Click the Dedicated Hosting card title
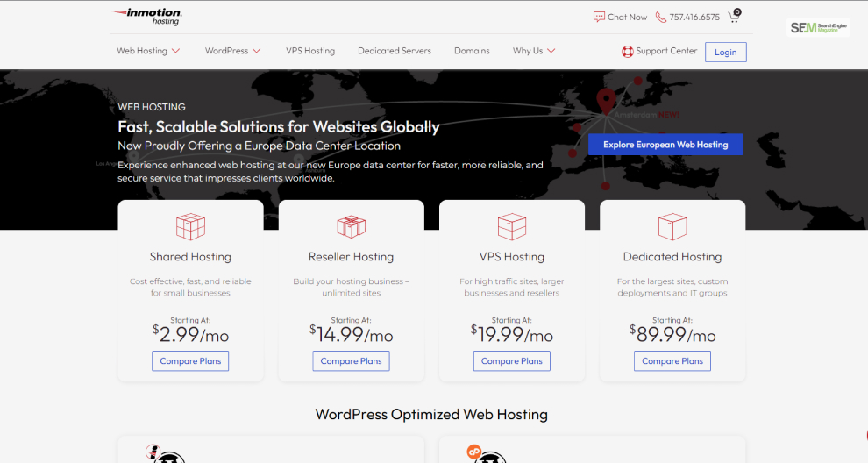 click(x=672, y=257)
